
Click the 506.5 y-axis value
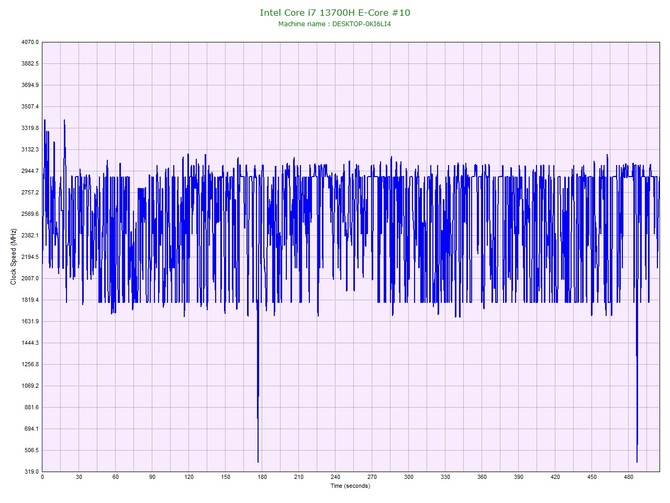31,450
